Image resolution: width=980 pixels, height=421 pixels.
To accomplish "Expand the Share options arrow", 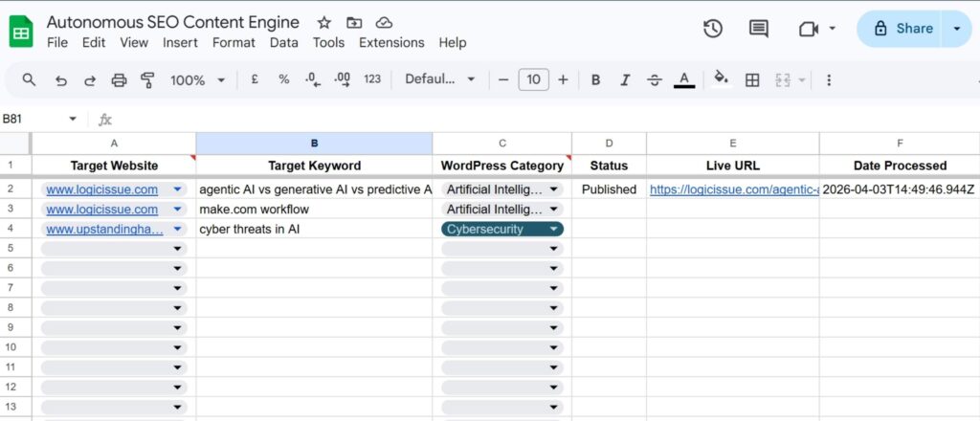I will pyautogui.click(x=956, y=29).
